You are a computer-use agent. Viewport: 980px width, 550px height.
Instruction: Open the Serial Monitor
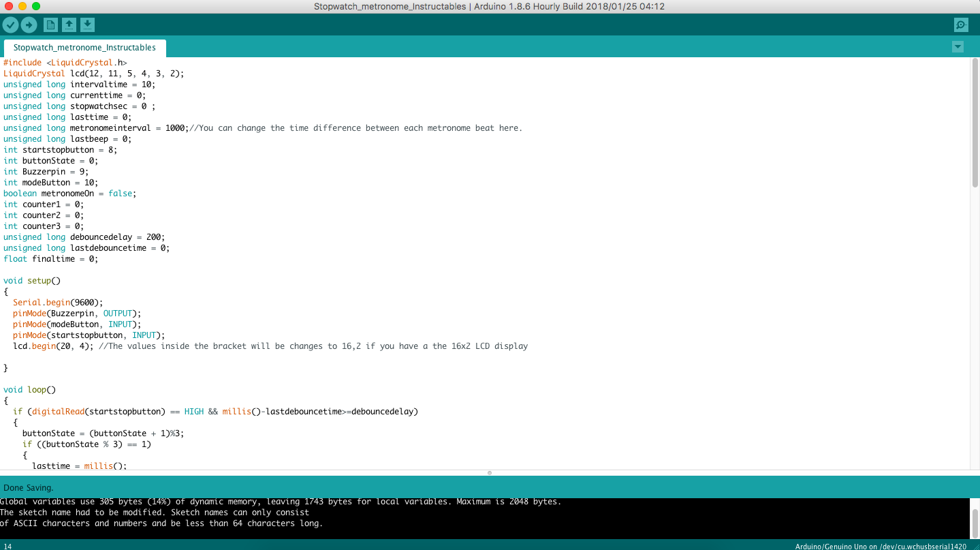click(x=961, y=25)
